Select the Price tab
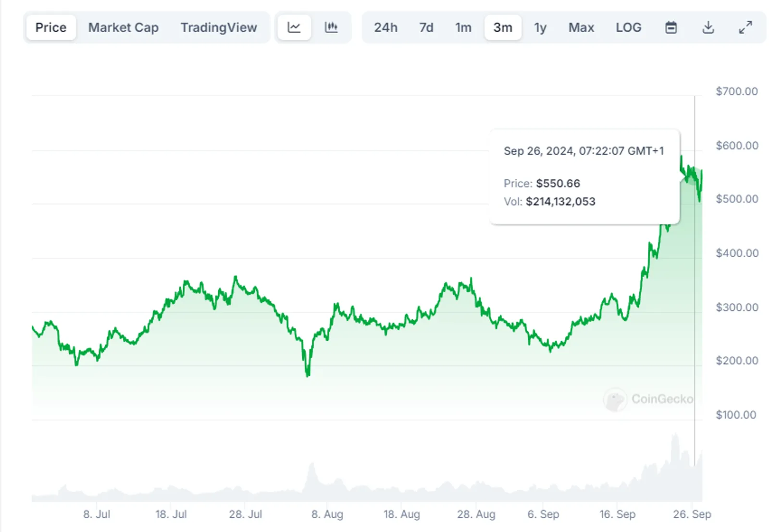 coord(51,27)
